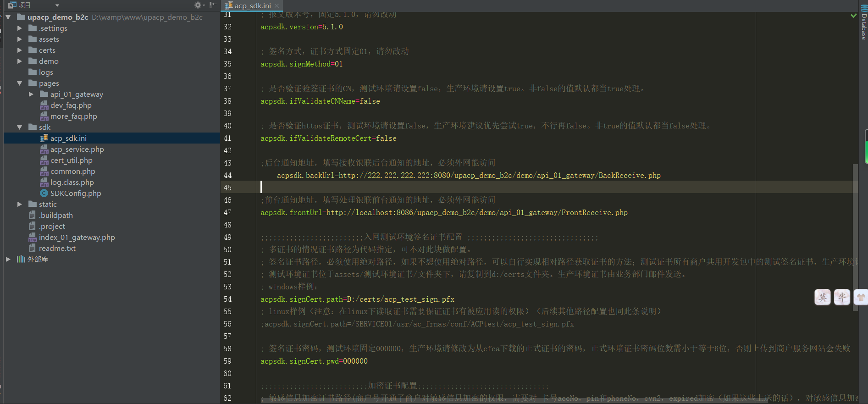Click the hide project panel icon

coord(213,5)
